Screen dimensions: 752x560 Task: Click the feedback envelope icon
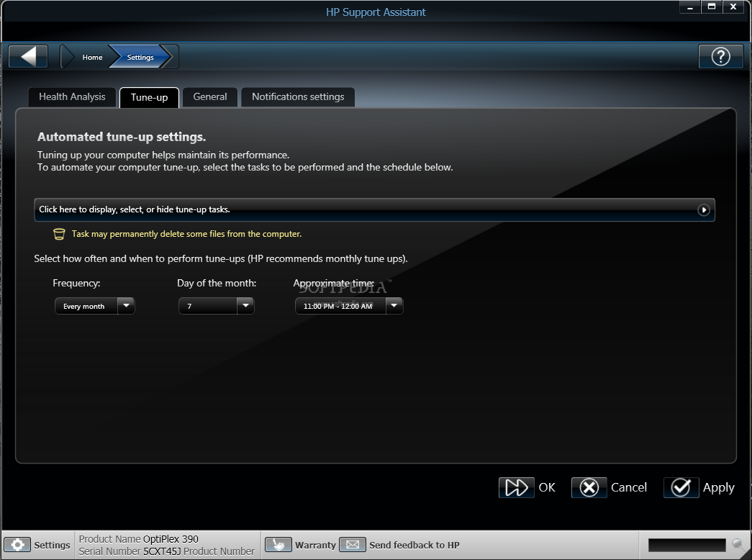tap(353, 545)
